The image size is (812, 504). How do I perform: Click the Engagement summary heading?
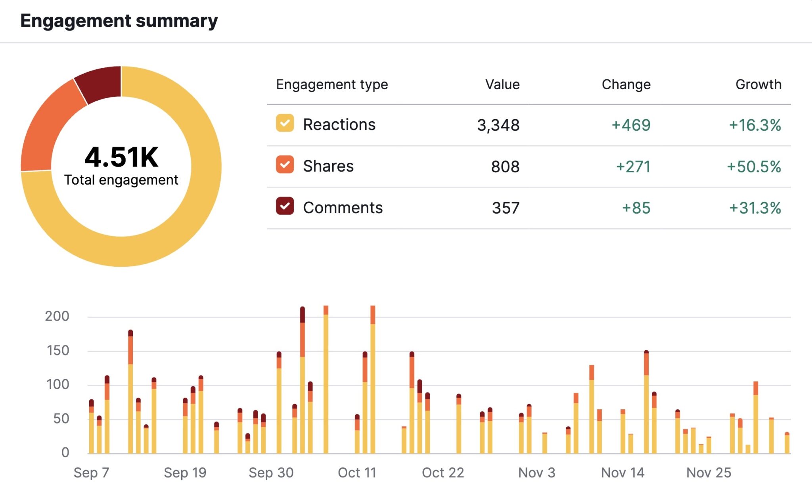point(119,21)
